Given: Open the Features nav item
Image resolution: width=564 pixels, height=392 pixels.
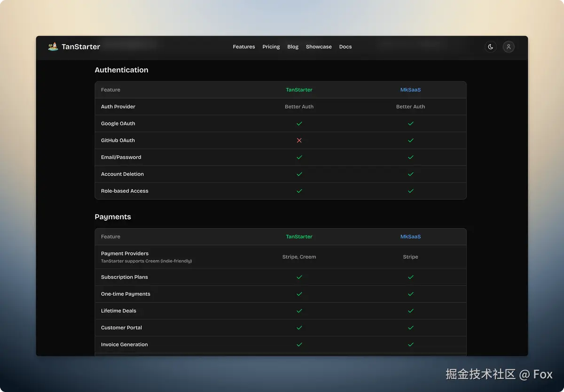Looking at the screenshot, I should [x=244, y=47].
